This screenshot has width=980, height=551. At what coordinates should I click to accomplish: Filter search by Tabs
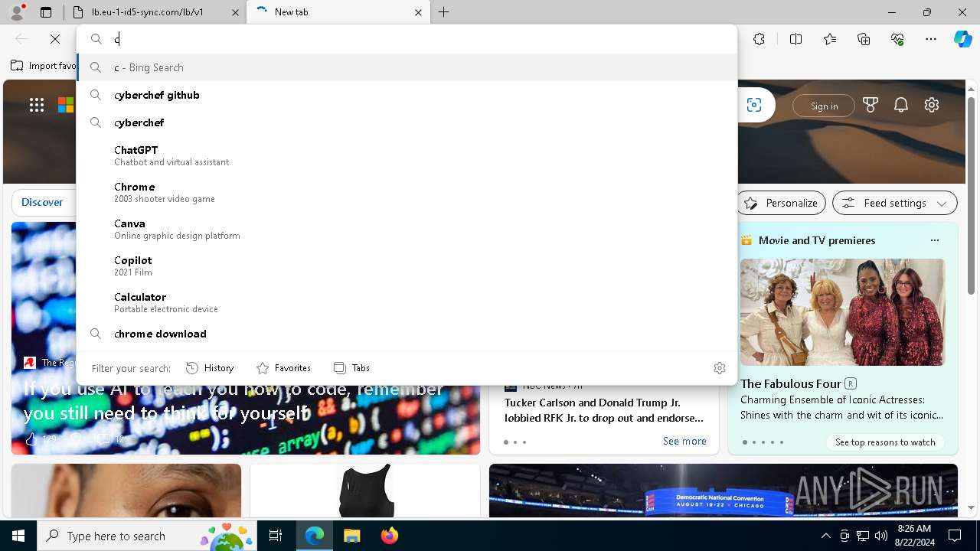[352, 368]
